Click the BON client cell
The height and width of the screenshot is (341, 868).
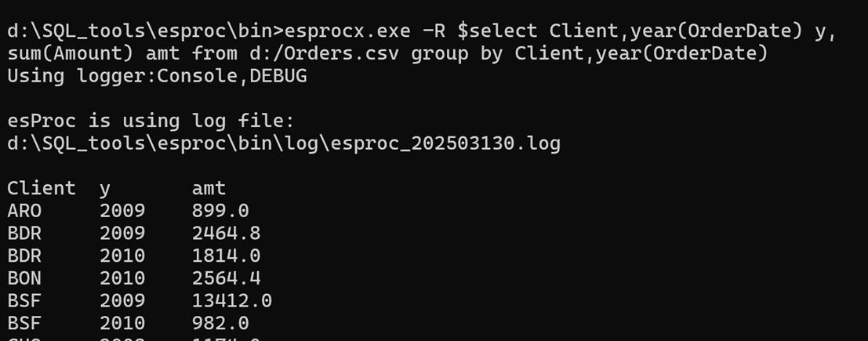click(24, 278)
